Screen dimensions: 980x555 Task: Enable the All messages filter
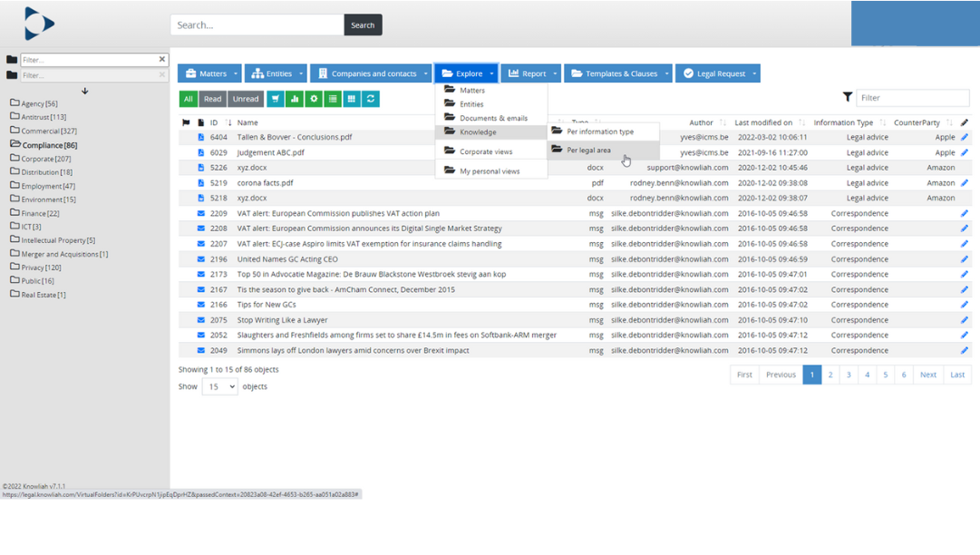pos(188,98)
